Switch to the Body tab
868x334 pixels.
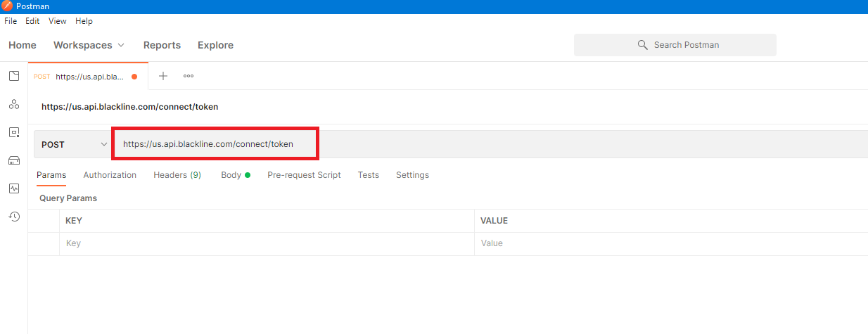pyautogui.click(x=235, y=175)
